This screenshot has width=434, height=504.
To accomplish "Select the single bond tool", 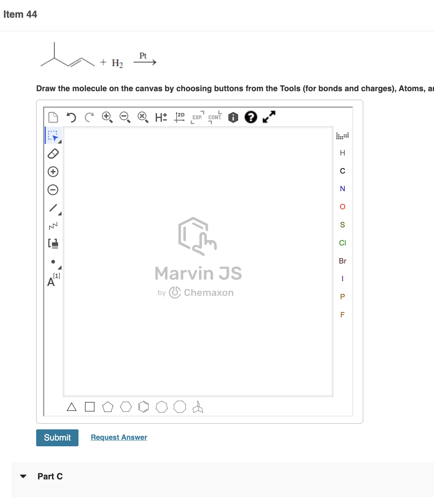I will point(53,208).
